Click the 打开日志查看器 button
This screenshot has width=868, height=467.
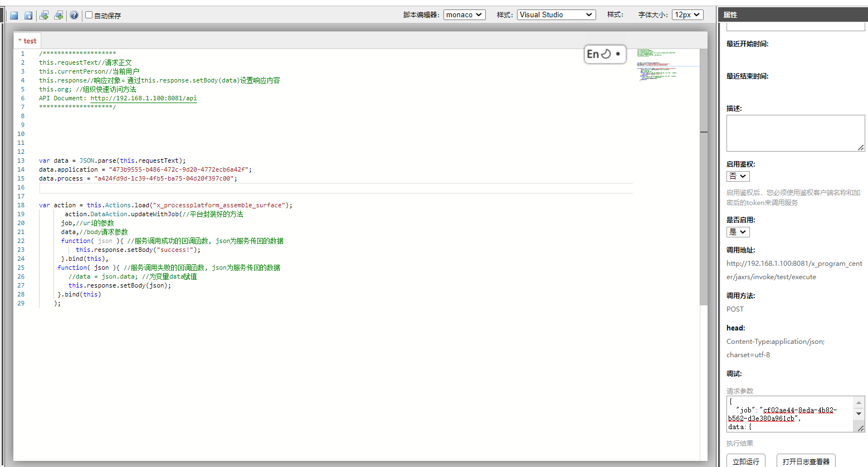[806, 461]
